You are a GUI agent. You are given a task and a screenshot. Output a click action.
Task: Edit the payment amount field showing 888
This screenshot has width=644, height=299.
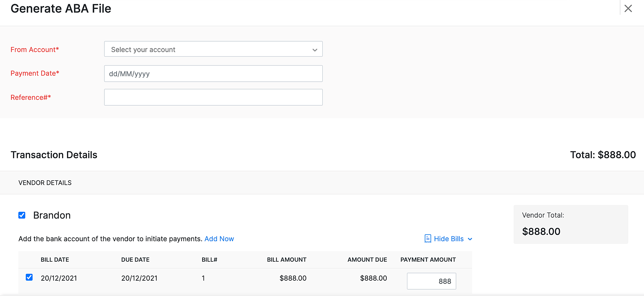[x=431, y=281]
